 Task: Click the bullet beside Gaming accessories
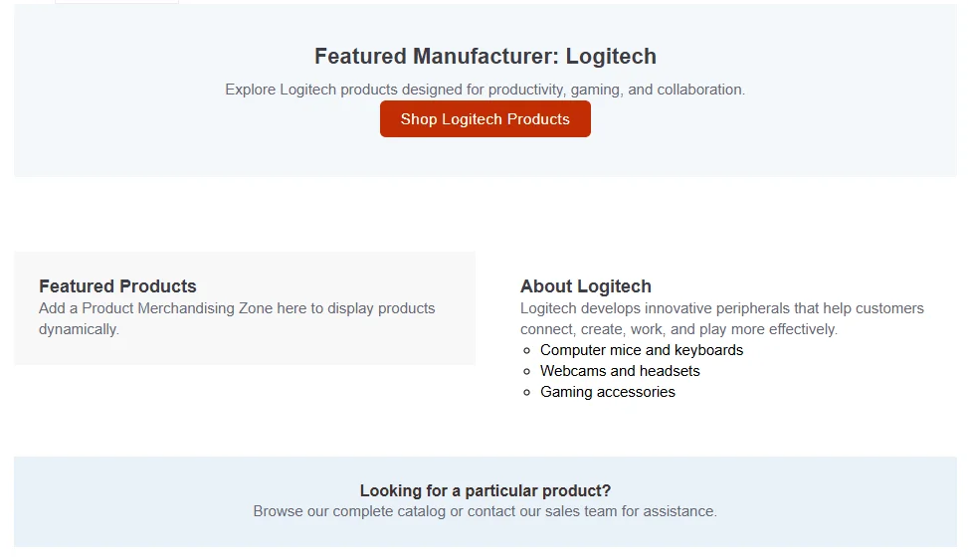526,393
